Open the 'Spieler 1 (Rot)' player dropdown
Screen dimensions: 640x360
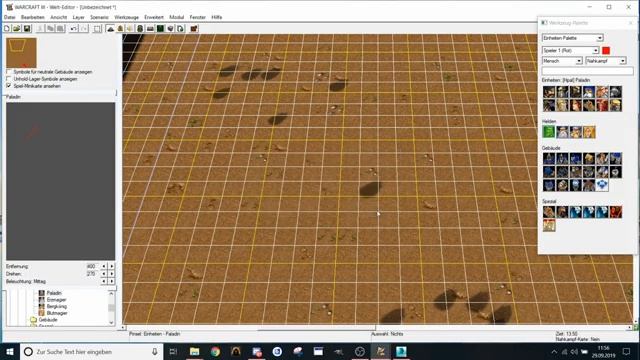(570, 50)
